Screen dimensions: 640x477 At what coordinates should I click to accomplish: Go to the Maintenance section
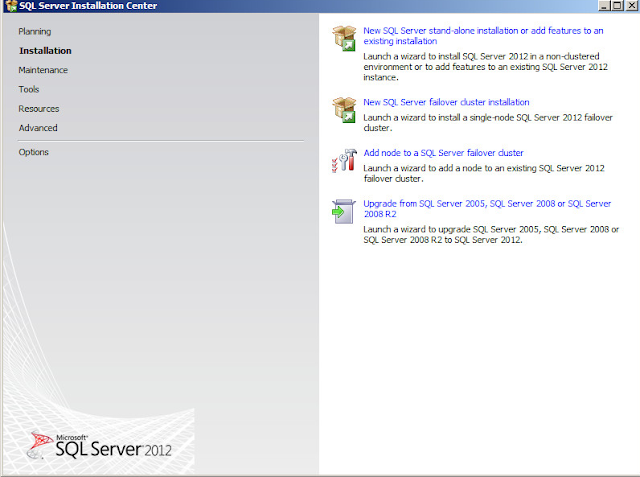[43, 70]
